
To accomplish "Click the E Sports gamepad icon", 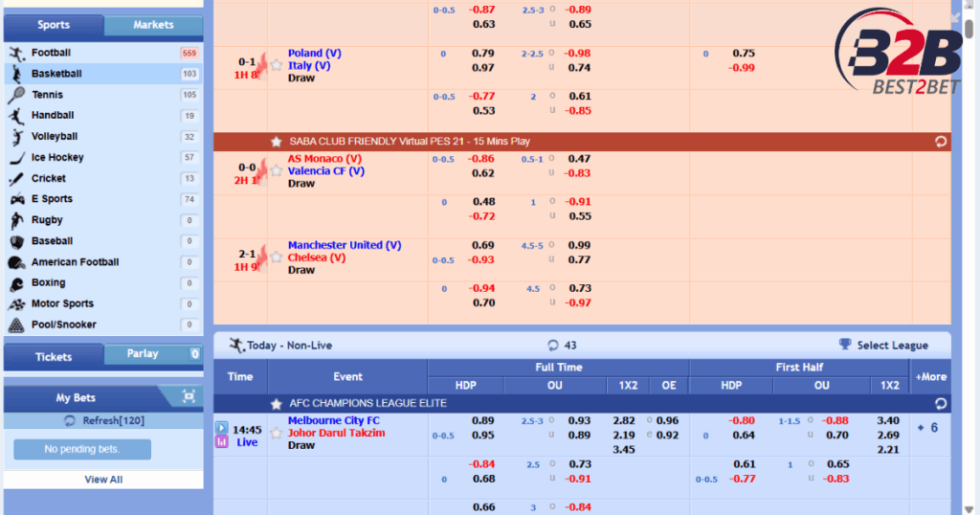I will (x=16, y=199).
